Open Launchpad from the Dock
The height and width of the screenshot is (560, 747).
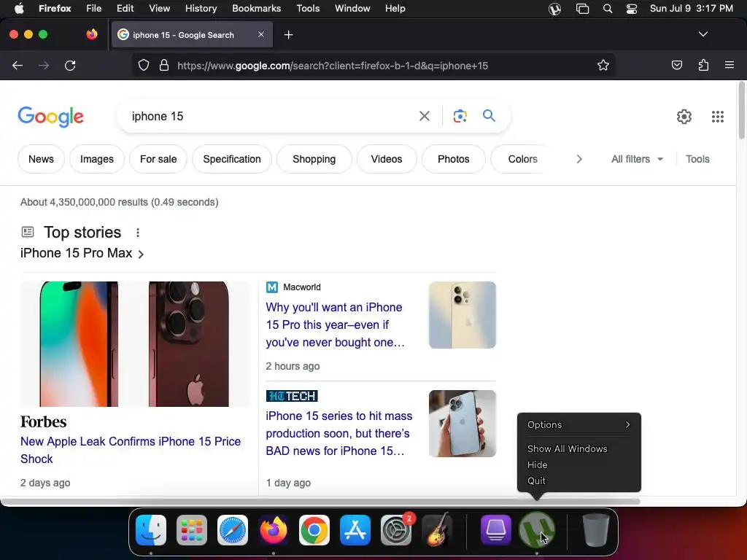[192, 530]
